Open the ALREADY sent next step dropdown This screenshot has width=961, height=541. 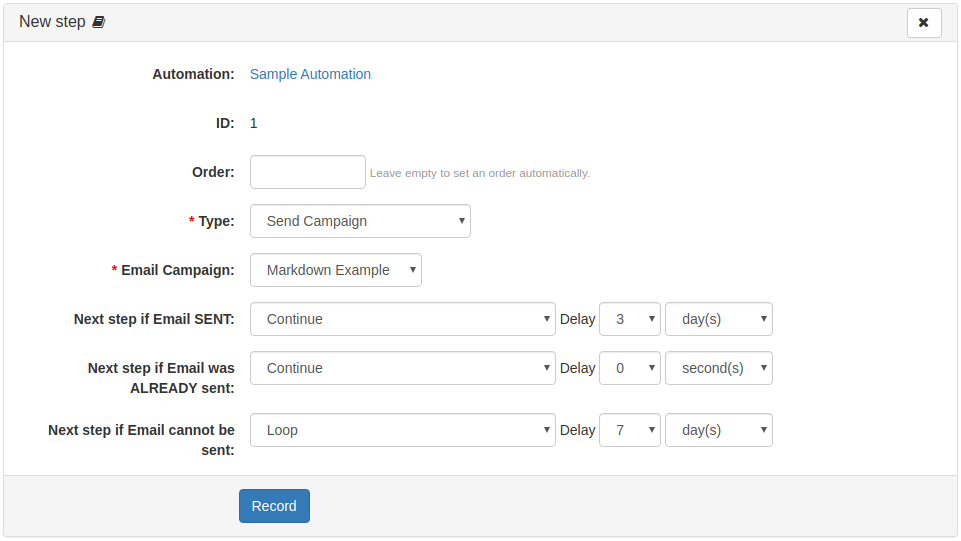pyautogui.click(x=403, y=368)
